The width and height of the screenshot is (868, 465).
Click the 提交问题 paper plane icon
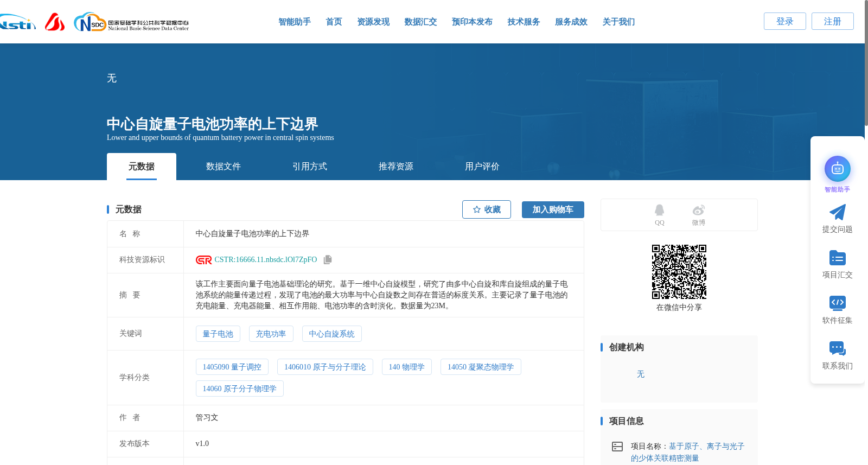point(838,212)
